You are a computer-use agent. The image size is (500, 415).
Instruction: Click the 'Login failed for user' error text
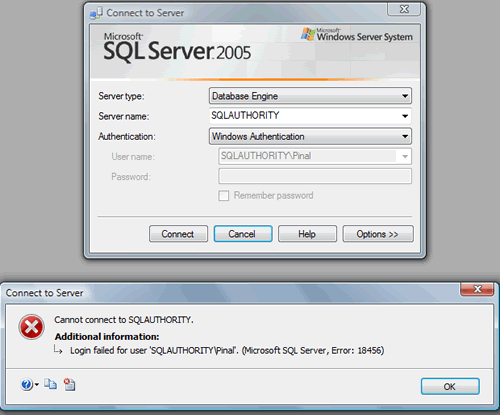(x=227, y=350)
